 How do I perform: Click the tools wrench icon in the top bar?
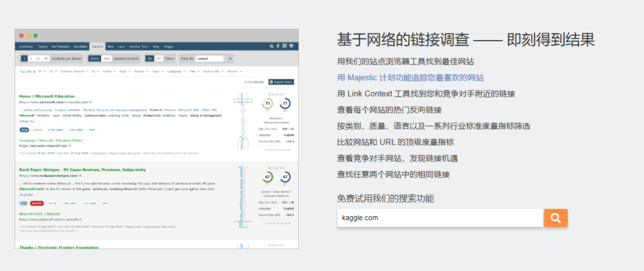coord(291,46)
